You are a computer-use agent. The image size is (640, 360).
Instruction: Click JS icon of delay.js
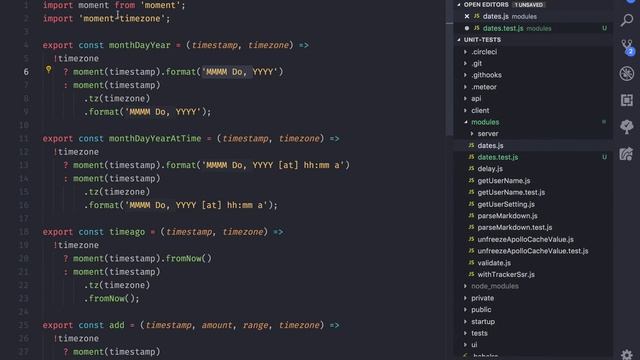471,169
